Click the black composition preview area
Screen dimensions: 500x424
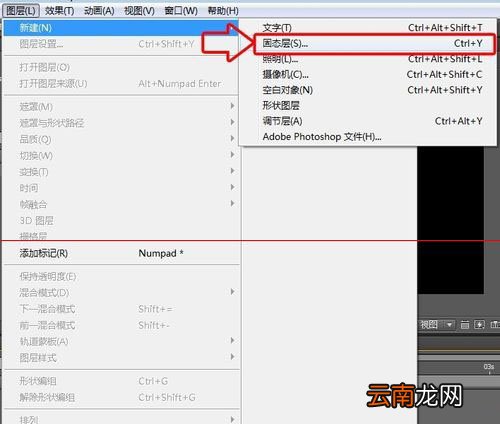(x=451, y=220)
